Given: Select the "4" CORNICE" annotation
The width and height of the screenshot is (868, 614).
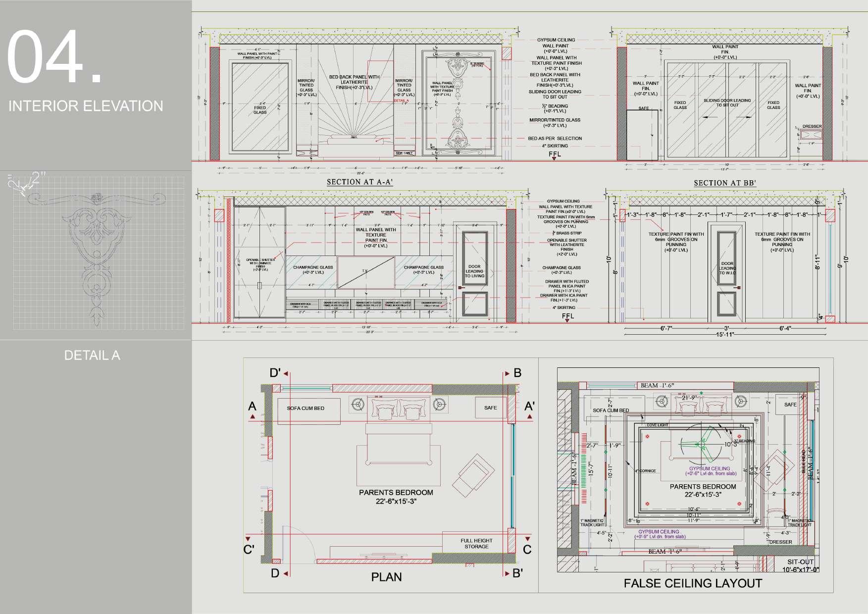Looking at the screenshot, I should (646, 471).
